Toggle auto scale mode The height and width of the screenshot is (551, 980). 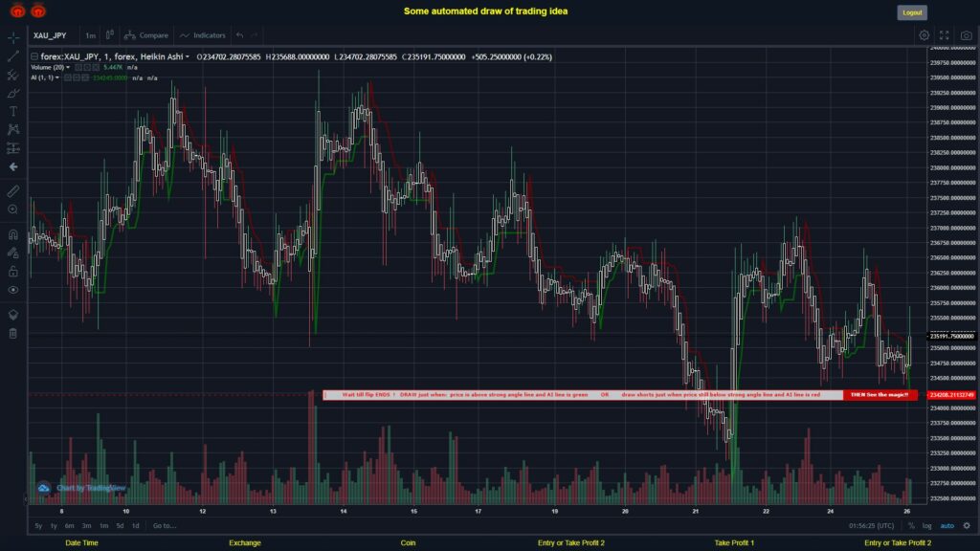tap(947, 525)
